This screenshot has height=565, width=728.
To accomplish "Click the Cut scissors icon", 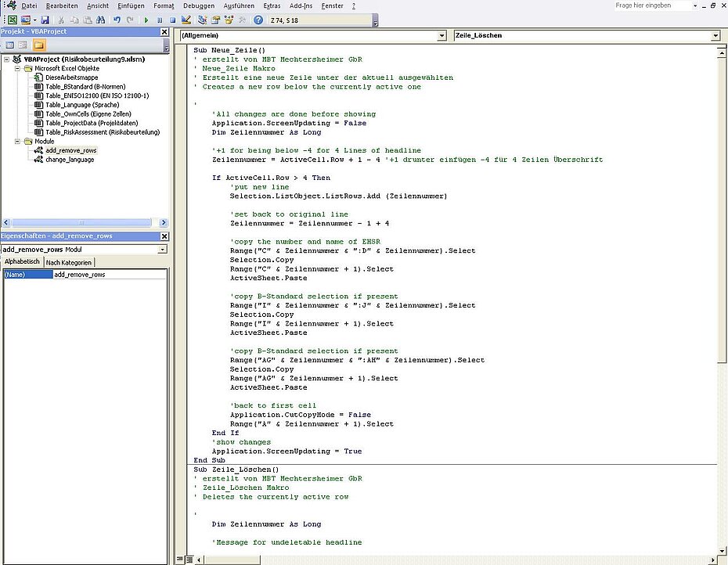I will click(x=61, y=20).
